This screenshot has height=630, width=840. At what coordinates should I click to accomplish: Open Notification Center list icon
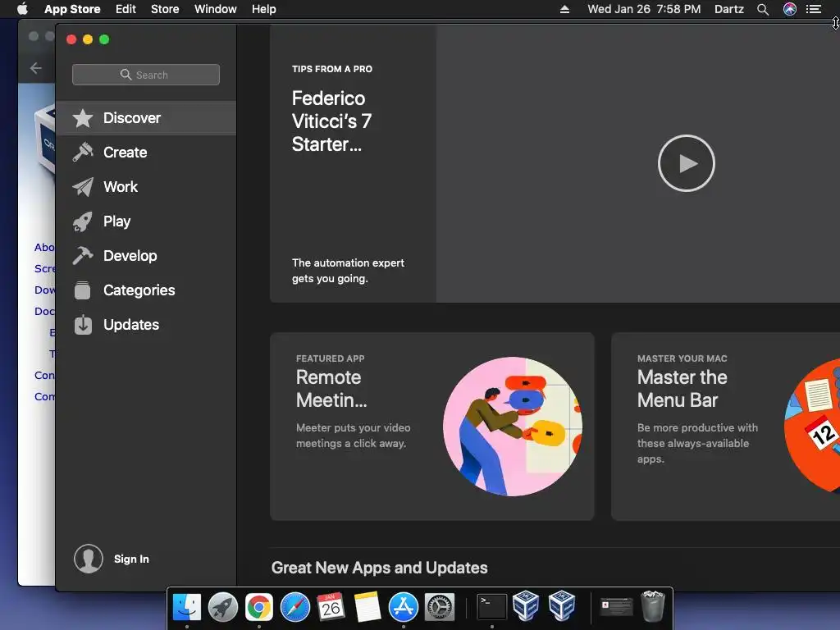click(x=814, y=9)
